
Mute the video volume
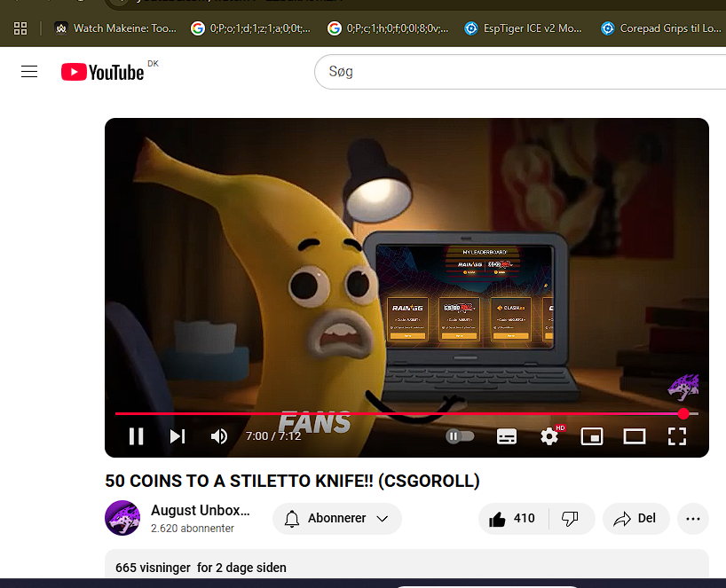219,435
